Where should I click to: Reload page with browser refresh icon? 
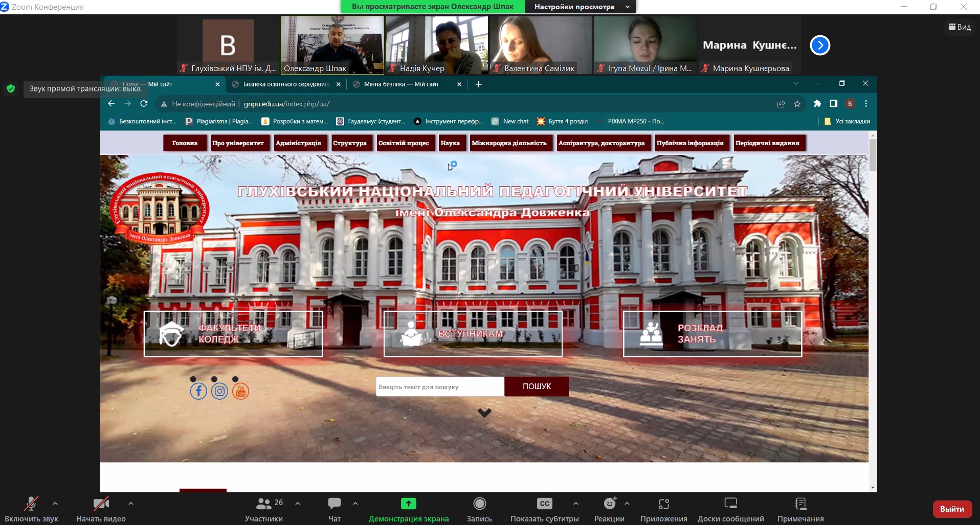[x=144, y=104]
